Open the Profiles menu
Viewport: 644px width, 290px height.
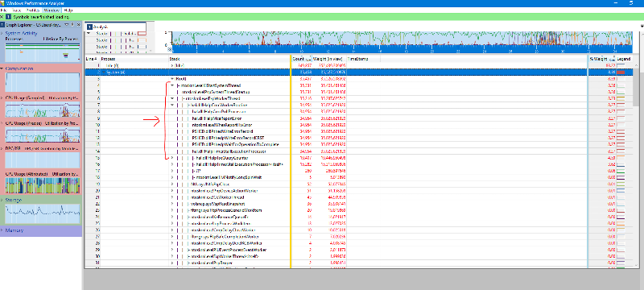pyautogui.click(x=32, y=10)
